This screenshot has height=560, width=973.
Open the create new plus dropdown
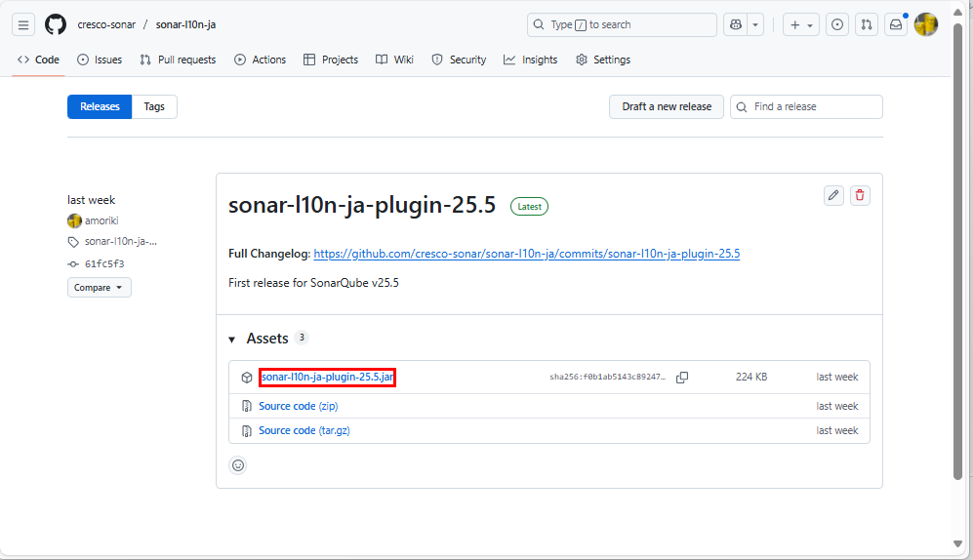[x=801, y=25]
